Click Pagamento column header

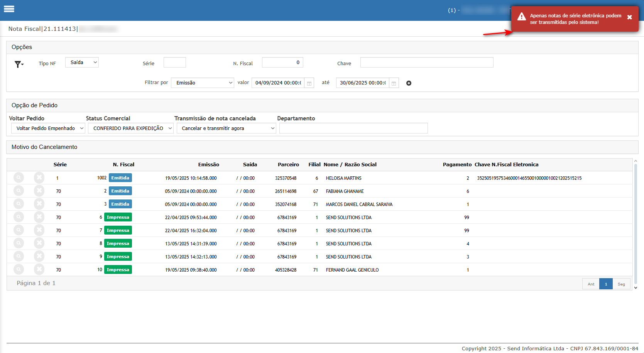[x=457, y=165]
